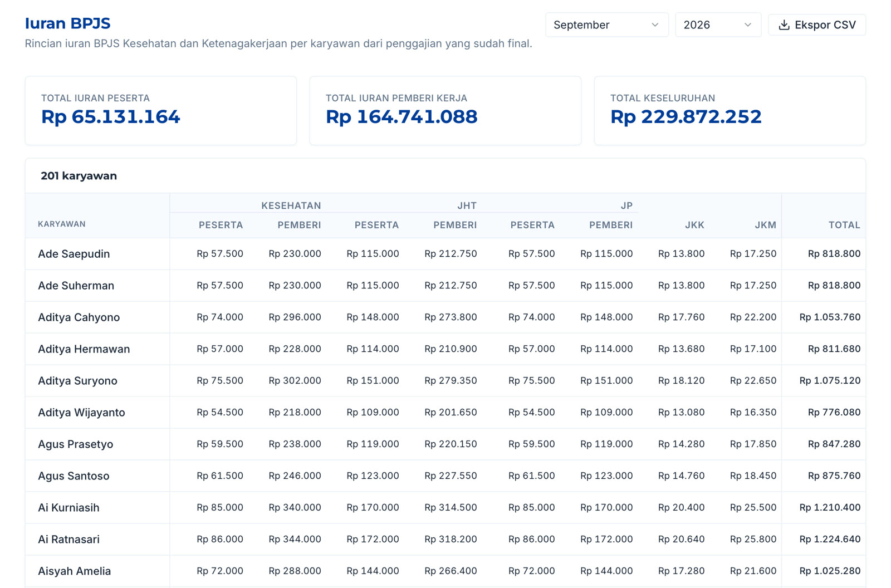Screen dimensions: 891x588
Task: Select employee name Aditya Suryono
Action: tap(77, 381)
